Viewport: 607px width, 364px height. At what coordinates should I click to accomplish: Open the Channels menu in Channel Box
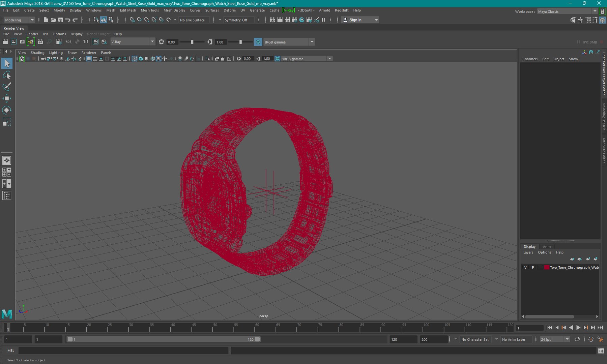click(x=530, y=59)
